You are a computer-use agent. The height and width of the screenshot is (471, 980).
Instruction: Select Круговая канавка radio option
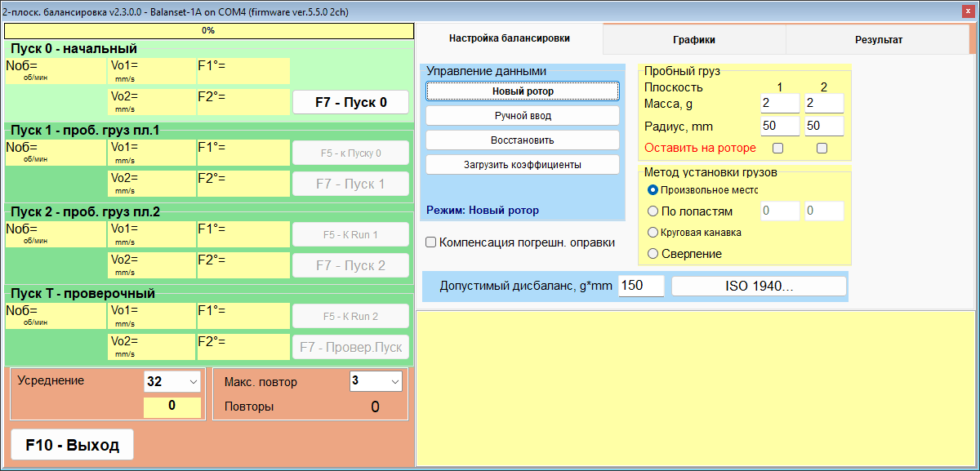694,232
